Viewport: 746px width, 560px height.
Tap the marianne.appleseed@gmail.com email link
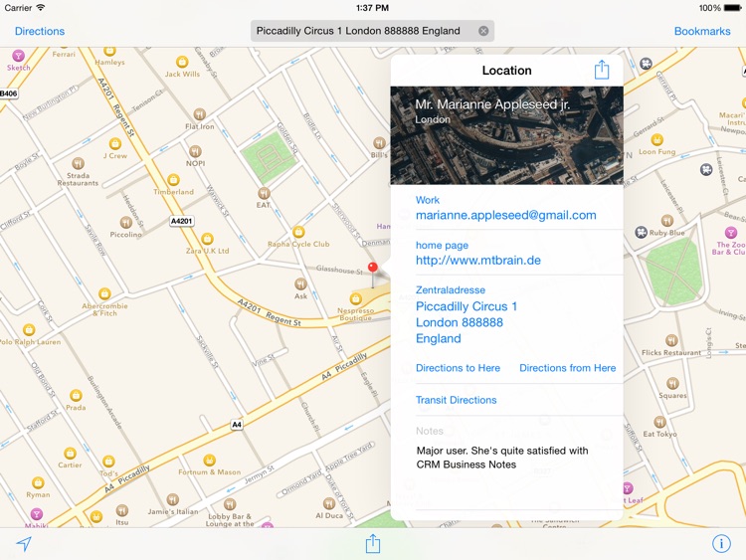coord(505,215)
